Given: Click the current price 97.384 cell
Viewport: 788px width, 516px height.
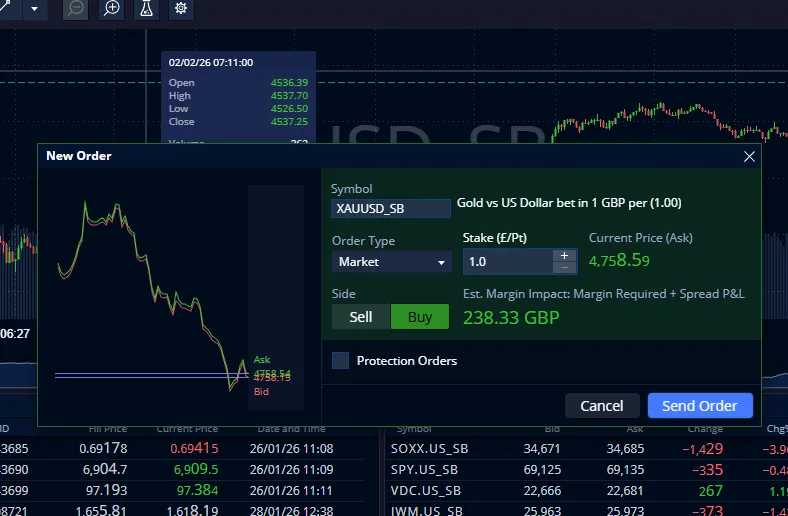Looking at the screenshot, I should pyautogui.click(x=198, y=490).
